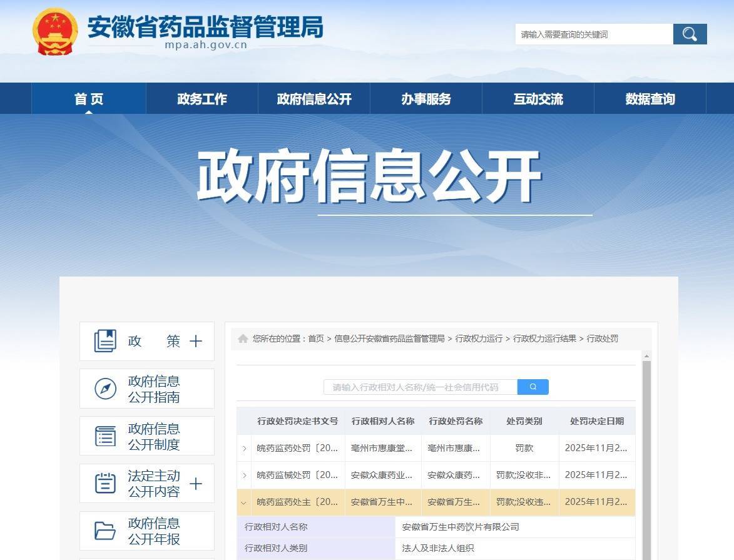734x560 pixels.
Task: Select the compass icon for 政府信息公开指南
Action: coord(104,388)
